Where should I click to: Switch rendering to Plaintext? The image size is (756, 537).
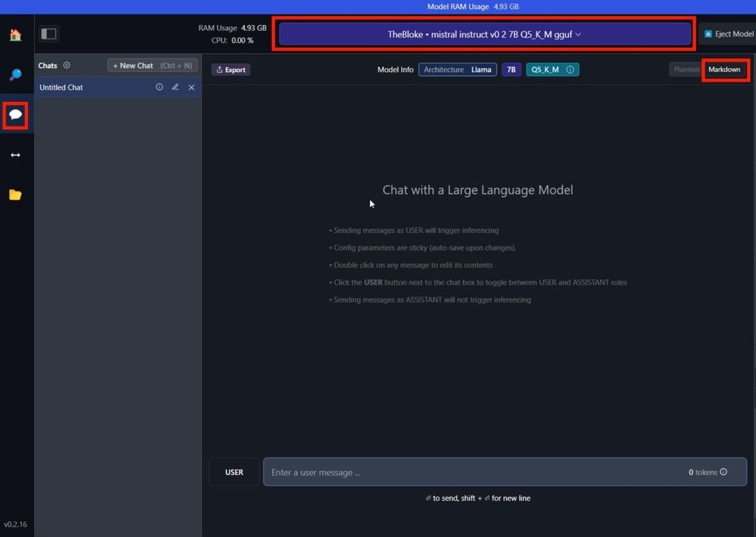tap(686, 70)
